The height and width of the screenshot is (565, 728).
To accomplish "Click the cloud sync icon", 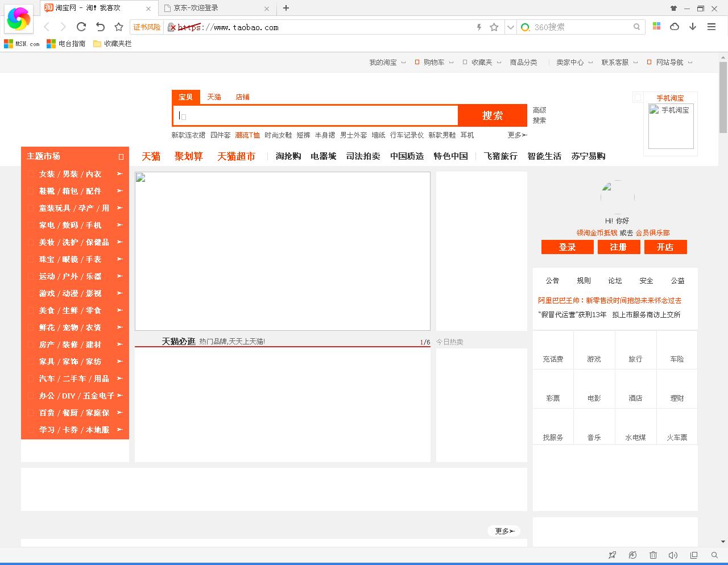I will tap(675, 26).
